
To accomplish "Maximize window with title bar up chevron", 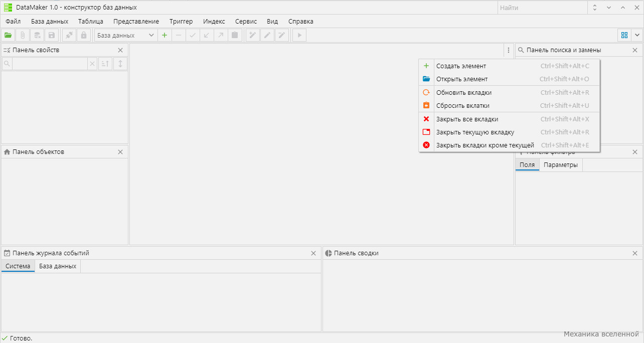I will pos(623,8).
